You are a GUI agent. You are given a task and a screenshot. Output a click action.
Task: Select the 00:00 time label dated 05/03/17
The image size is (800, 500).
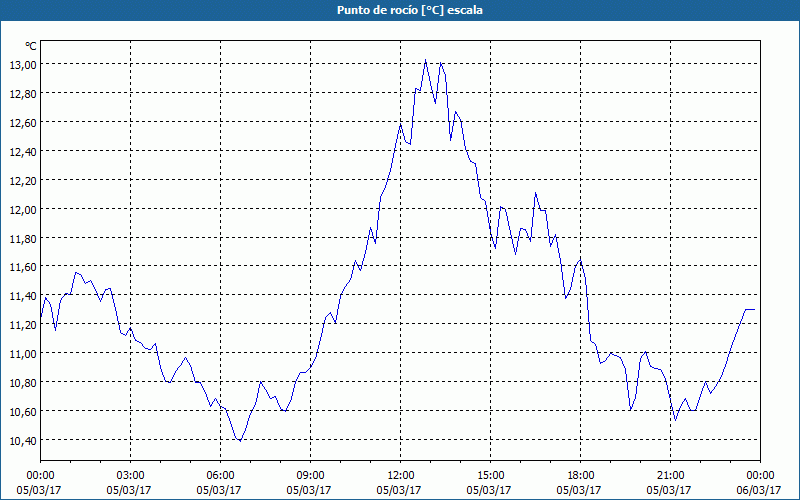click(x=40, y=476)
